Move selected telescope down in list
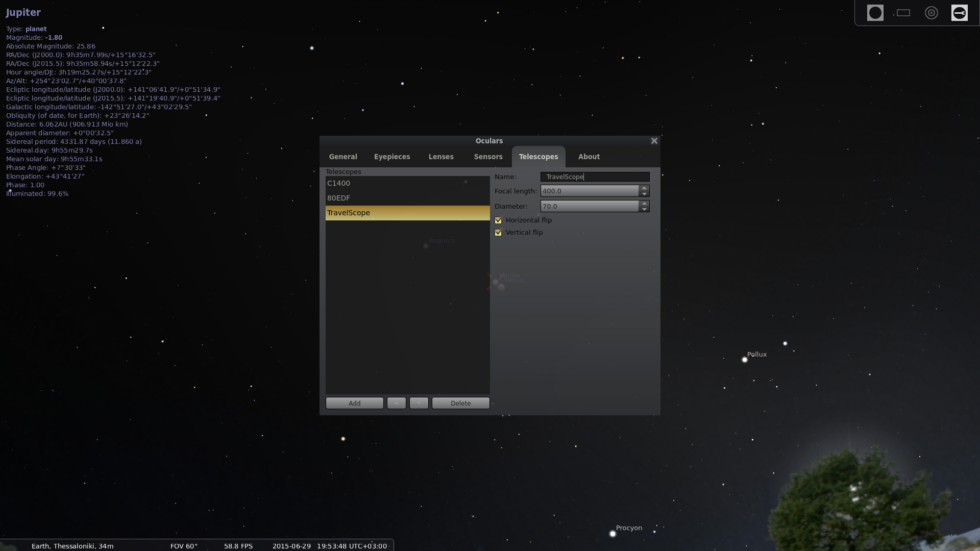The height and width of the screenshot is (551, 980). [x=419, y=403]
